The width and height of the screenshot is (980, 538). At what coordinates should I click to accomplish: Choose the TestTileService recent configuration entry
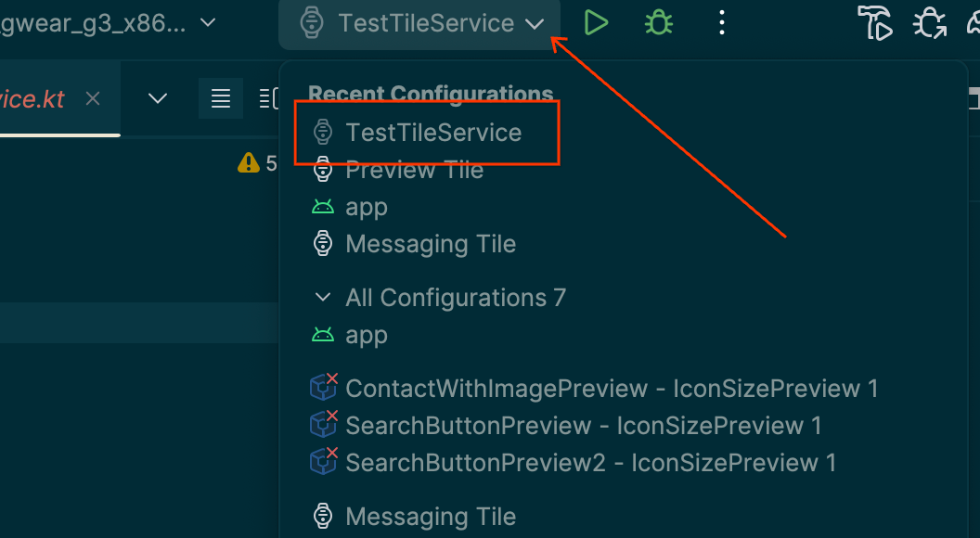tap(432, 132)
